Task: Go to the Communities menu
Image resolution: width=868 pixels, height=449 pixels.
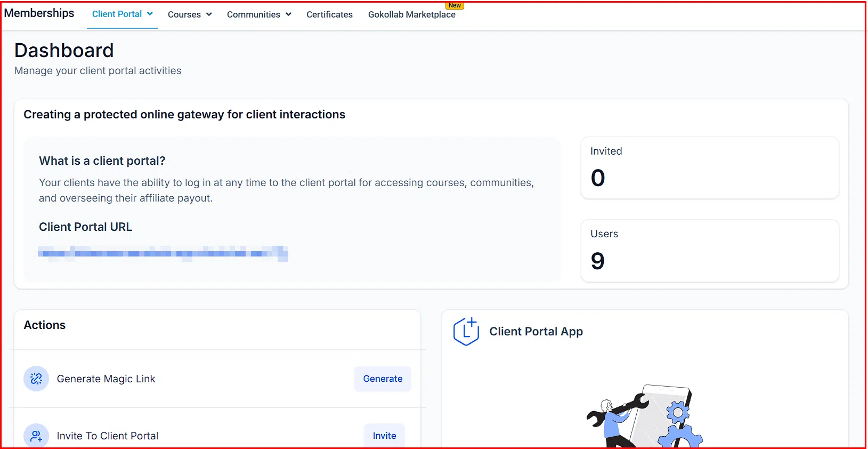Action: pyautogui.click(x=253, y=14)
